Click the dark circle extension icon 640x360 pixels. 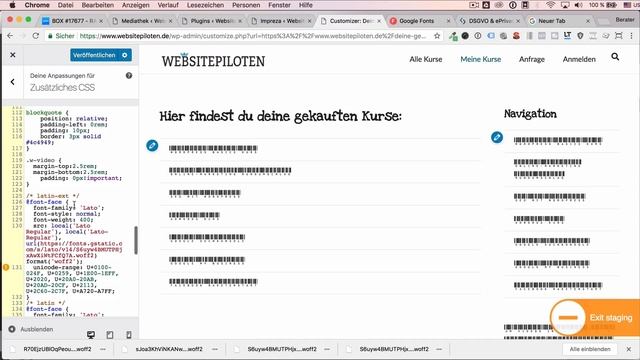465,36
